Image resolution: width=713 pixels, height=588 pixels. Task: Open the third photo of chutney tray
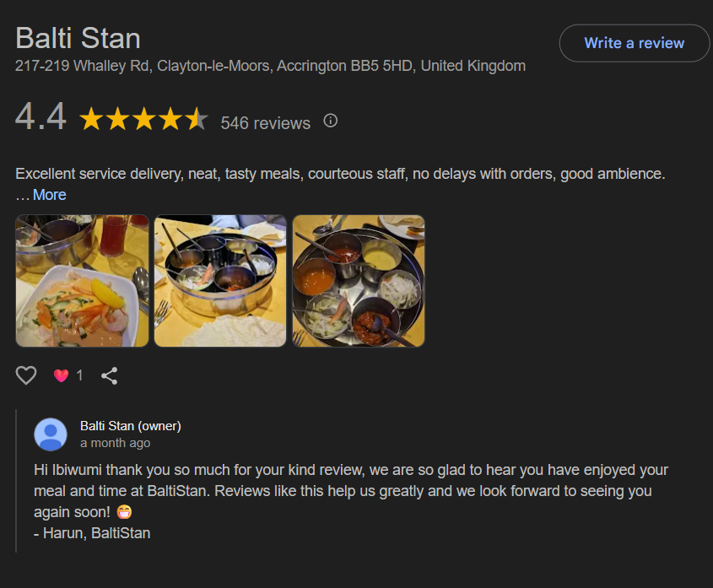359,281
